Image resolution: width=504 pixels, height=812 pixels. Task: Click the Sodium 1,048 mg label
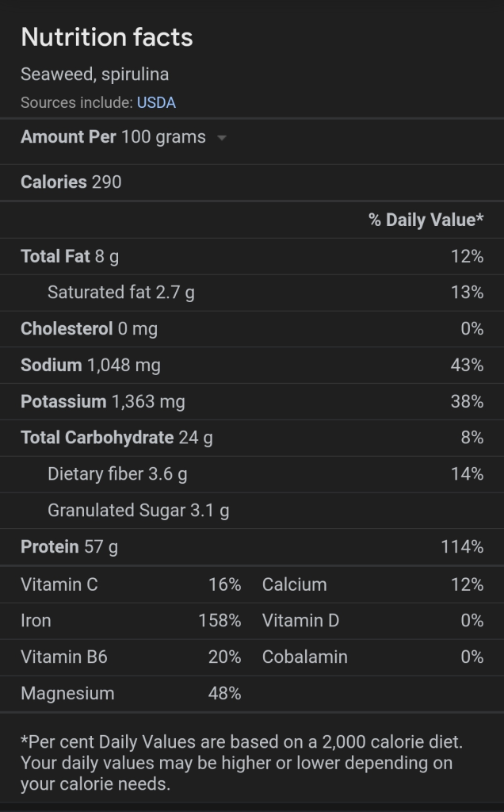(90, 365)
